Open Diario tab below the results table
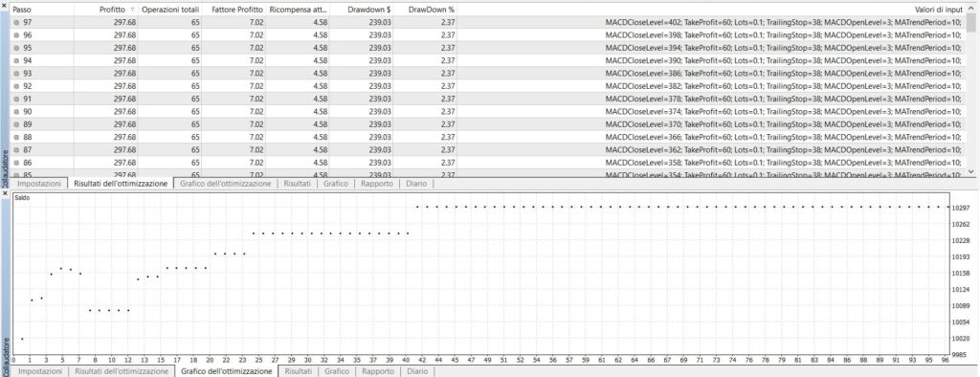This screenshot has width=980, height=377. [417, 184]
